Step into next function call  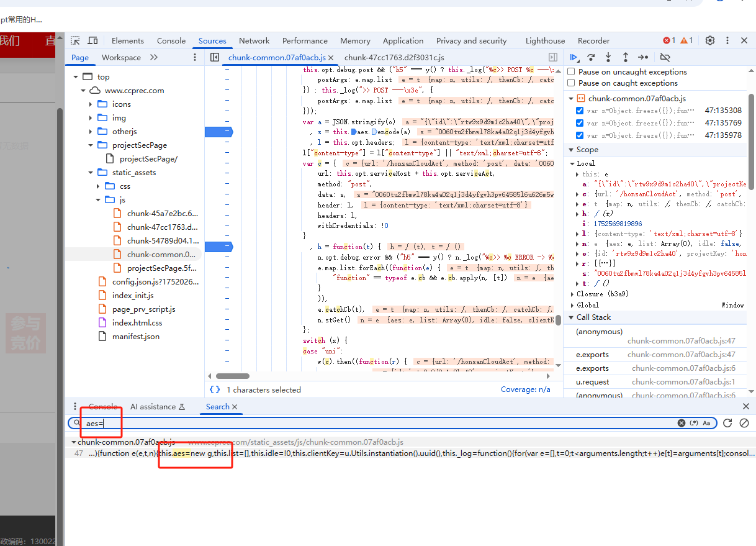[608, 57]
